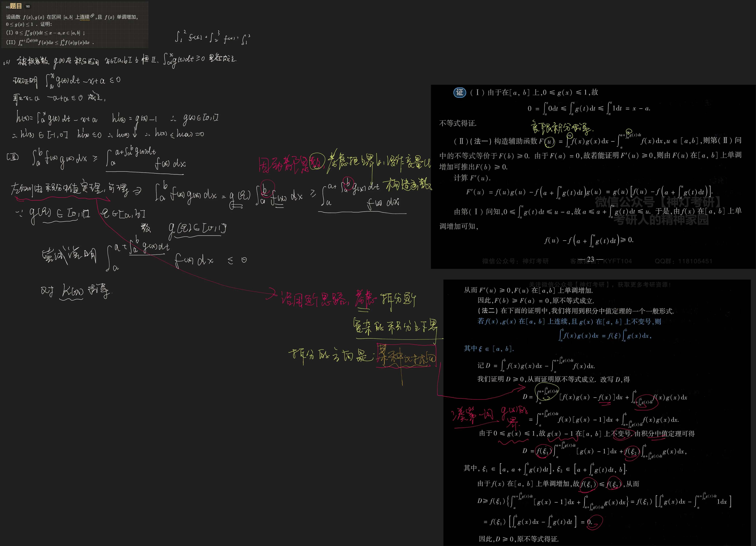Click the page number 23 in the solution image
Viewport: 756px width, 546px height.
[590, 259]
